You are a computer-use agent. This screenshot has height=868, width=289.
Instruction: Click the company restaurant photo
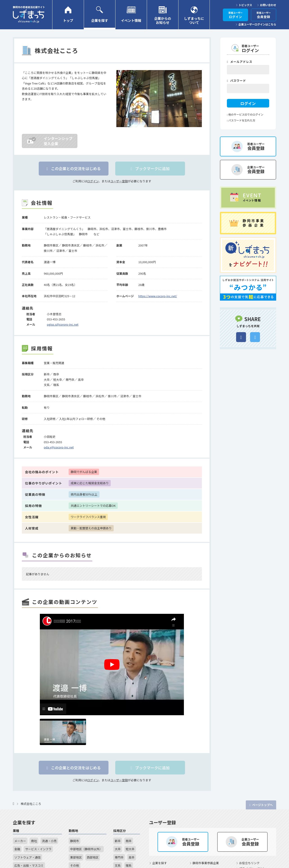coord(159,98)
